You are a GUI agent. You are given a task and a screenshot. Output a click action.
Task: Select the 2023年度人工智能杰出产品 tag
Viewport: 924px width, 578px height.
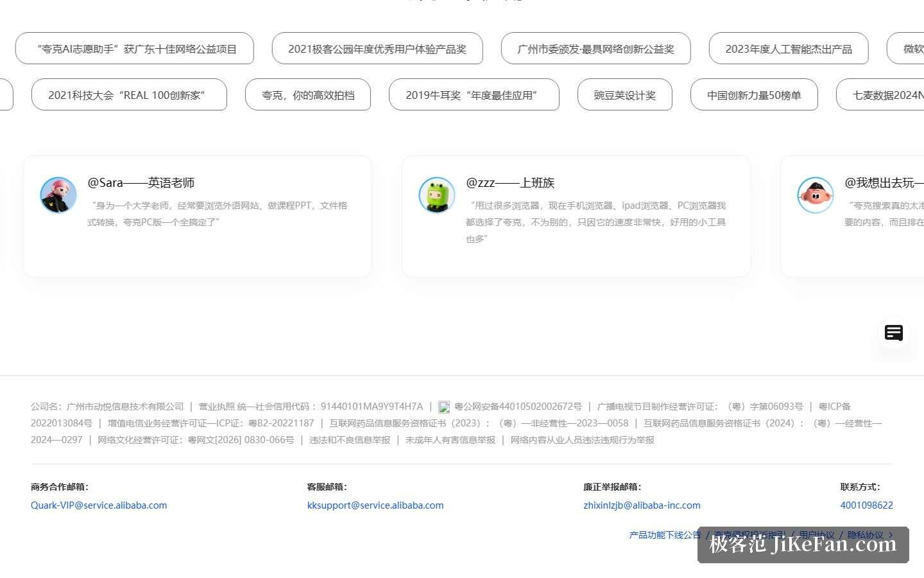pyautogui.click(x=789, y=49)
